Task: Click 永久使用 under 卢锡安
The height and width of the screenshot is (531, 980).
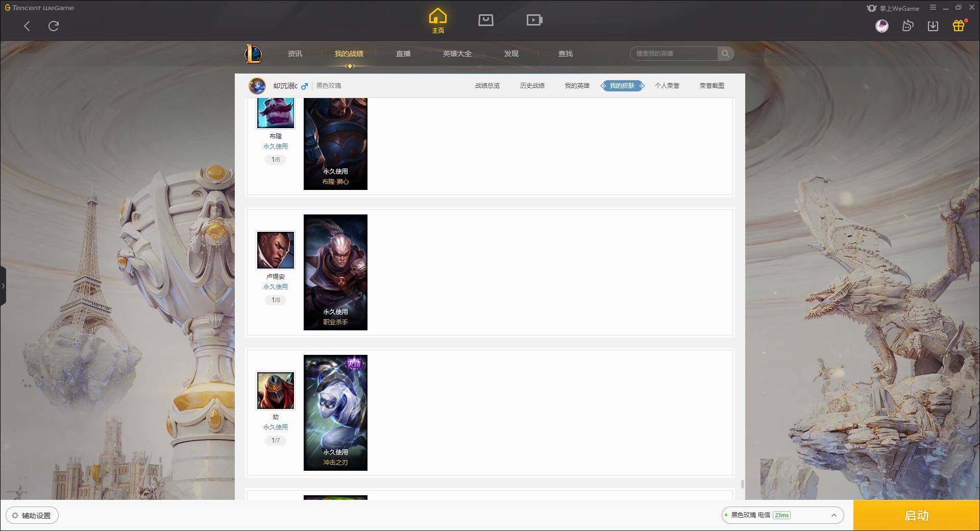Action: pos(276,287)
